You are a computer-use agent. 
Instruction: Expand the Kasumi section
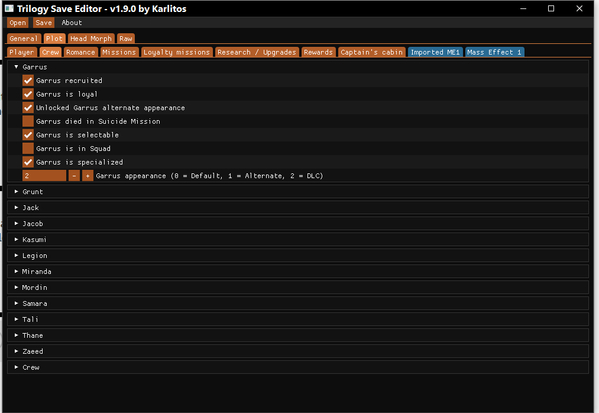[x=298, y=240]
